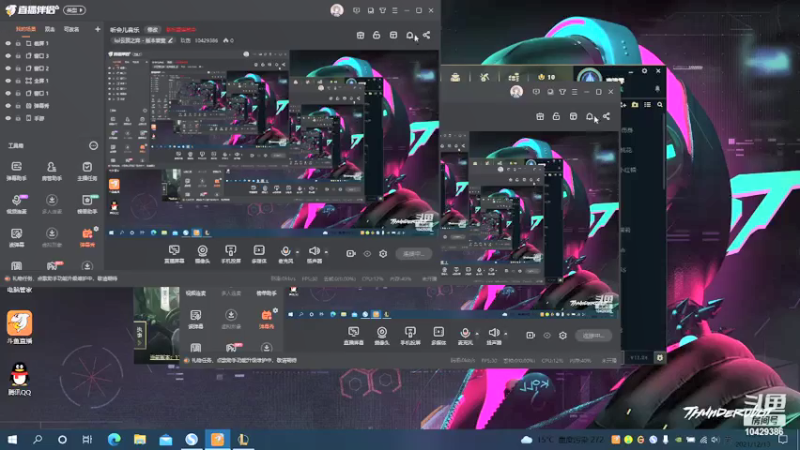Open settings gear in right-side window bottom bar
Screen dimensions: 800x450
click(x=563, y=335)
